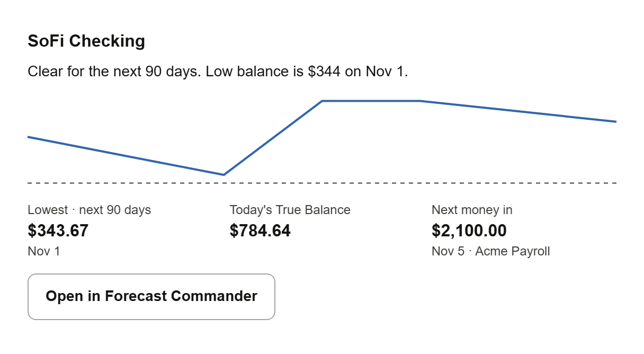Viewport: 644px width, 354px height.
Task: Click the rising segment of the balance line
Action: coord(273,138)
